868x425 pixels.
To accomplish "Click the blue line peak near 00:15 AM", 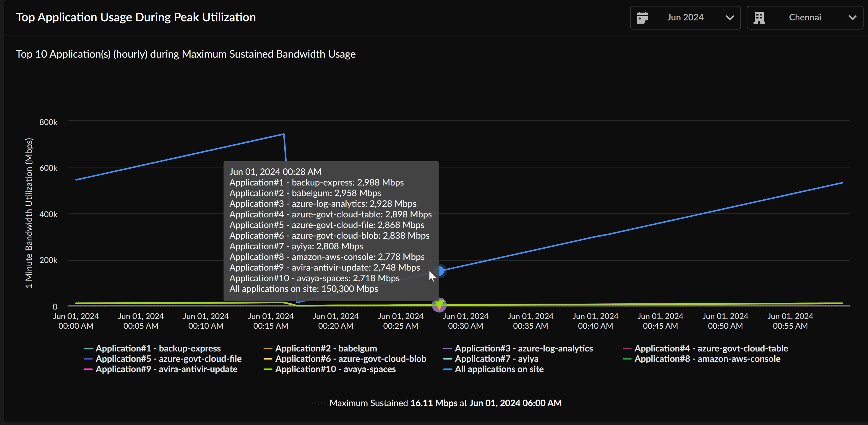I will [284, 134].
